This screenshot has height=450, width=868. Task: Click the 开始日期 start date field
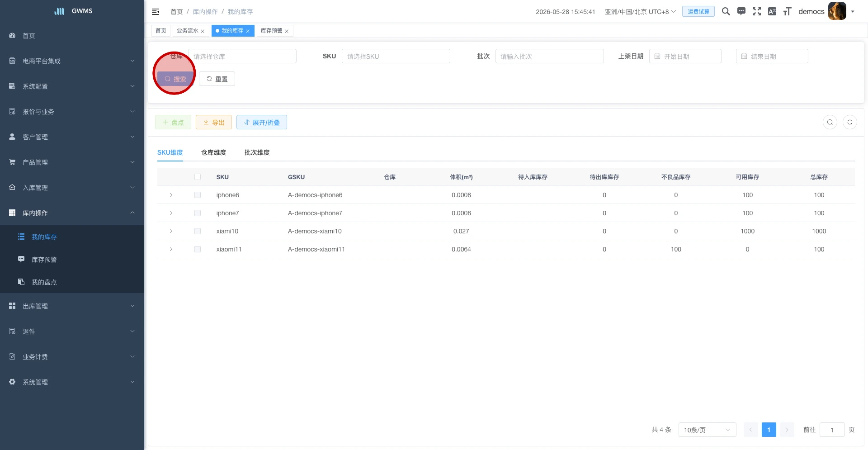point(685,56)
